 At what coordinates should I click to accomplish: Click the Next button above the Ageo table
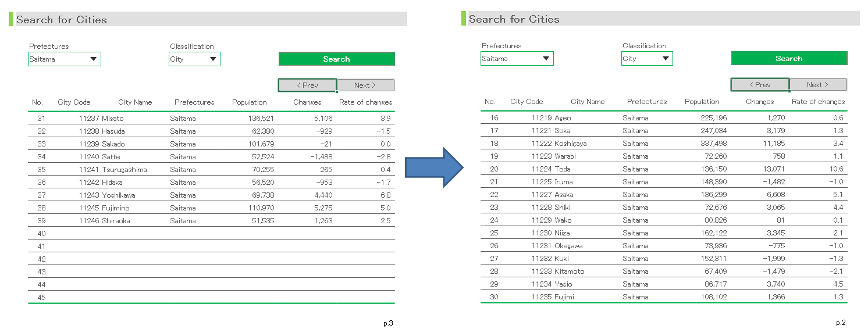tap(818, 85)
